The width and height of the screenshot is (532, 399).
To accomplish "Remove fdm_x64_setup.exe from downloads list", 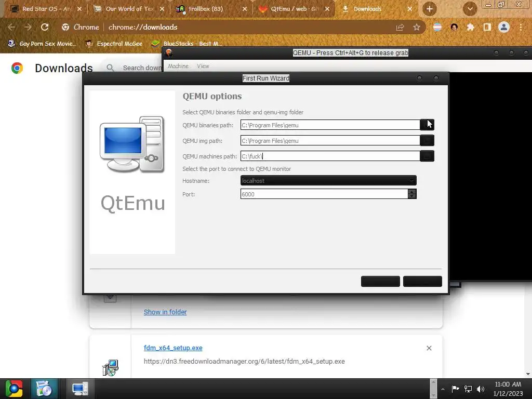I will 429,348.
